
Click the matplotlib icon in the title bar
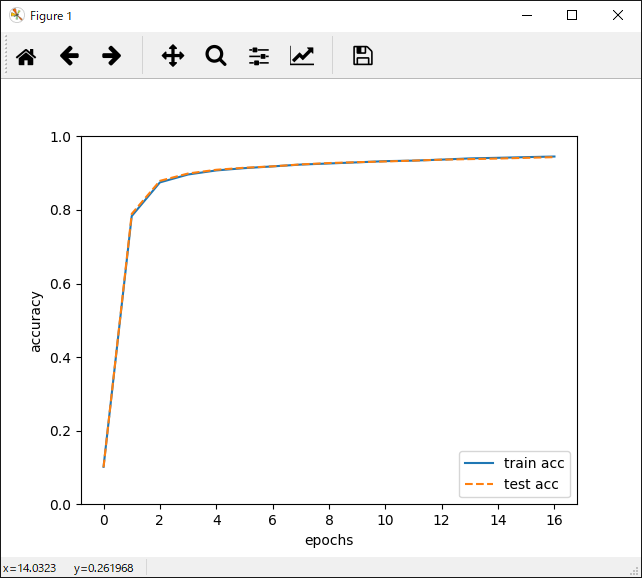coord(16,15)
